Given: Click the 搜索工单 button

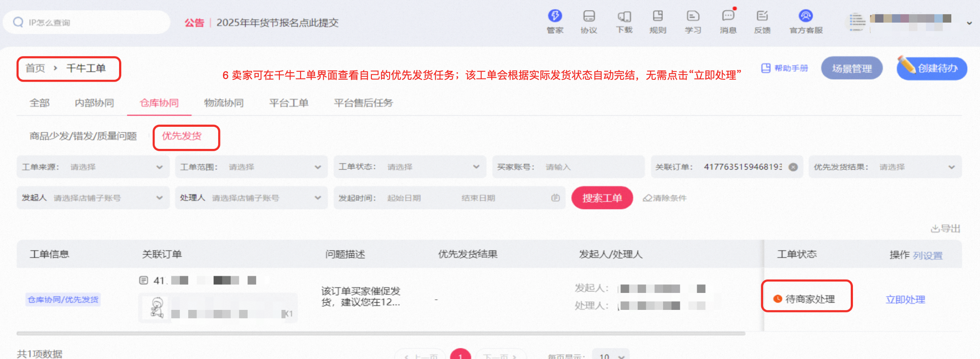Looking at the screenshot, I should (x=602, y=198).
